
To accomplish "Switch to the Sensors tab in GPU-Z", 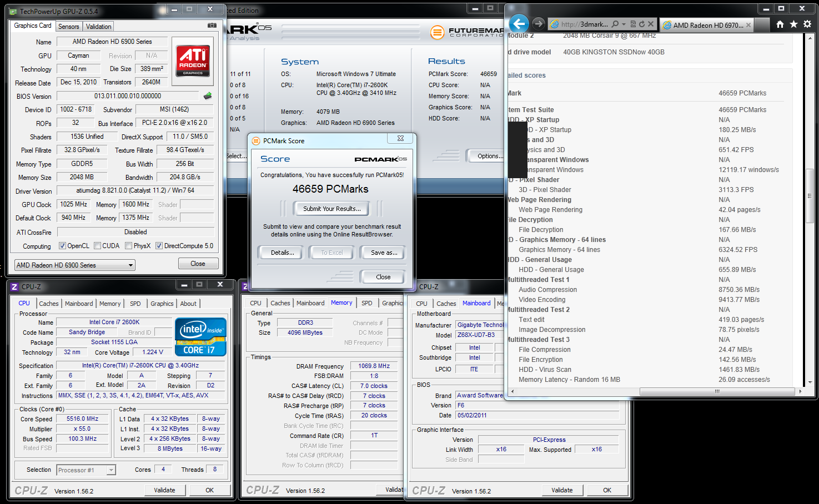I will [69, 27].
